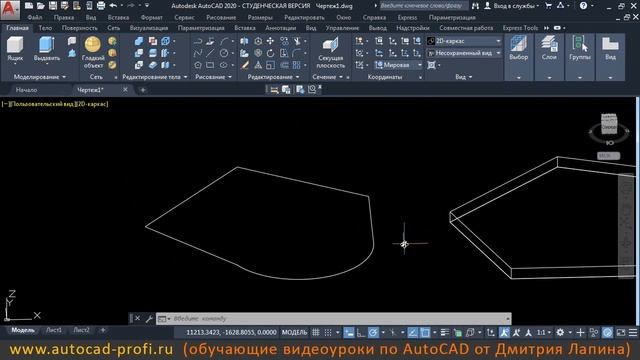Toggle polar tracking in status bar
Viewport: 640px width, 360px height.
coord(373,333)
